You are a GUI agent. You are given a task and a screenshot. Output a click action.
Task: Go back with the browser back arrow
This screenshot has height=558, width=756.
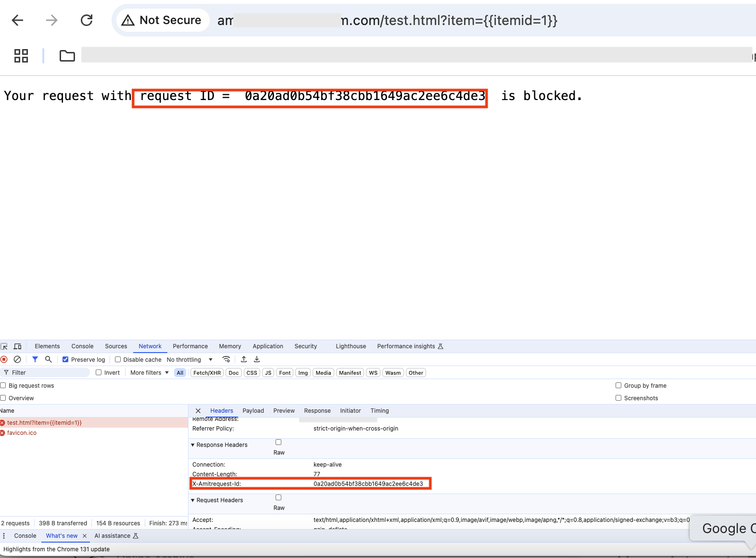coord(18,20)
